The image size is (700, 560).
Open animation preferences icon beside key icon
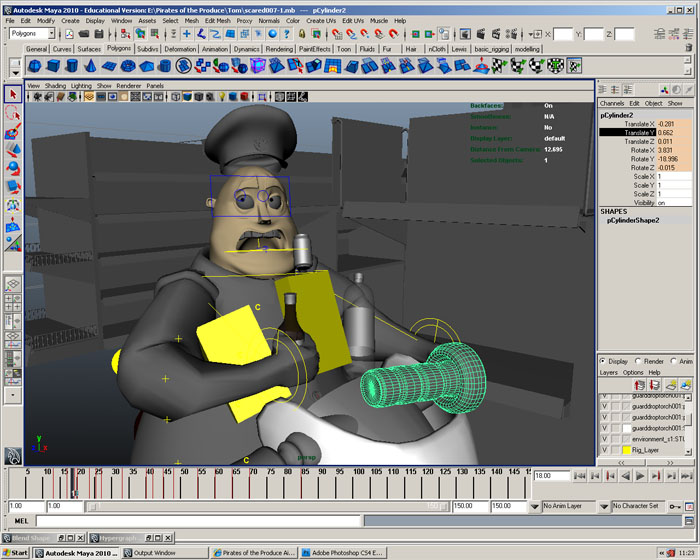click(689, 506)
